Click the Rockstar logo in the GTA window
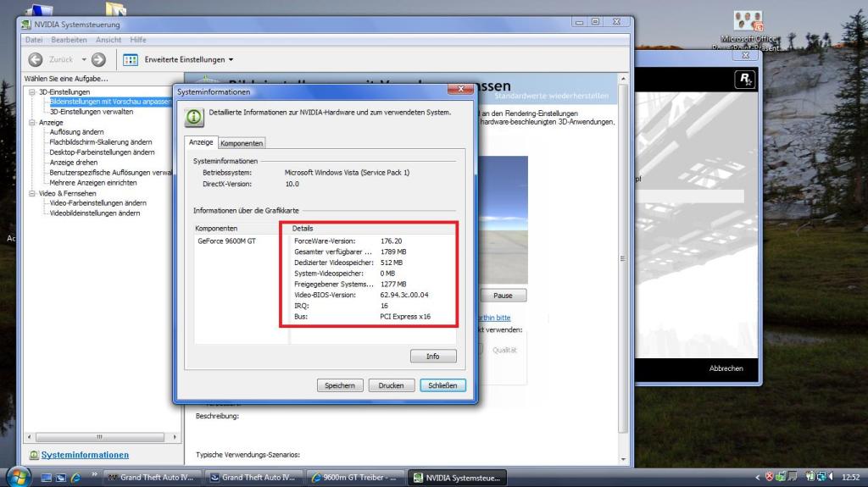 (744, 80)
